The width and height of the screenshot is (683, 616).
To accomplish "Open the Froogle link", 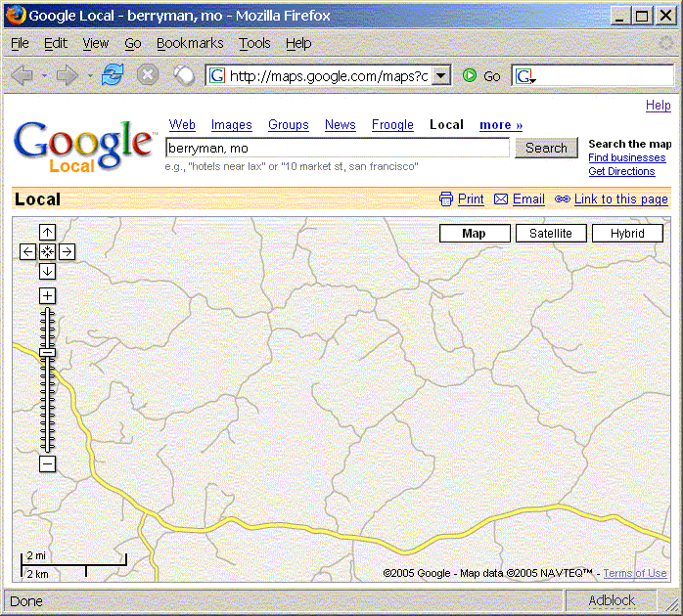I will coord(392,125).
